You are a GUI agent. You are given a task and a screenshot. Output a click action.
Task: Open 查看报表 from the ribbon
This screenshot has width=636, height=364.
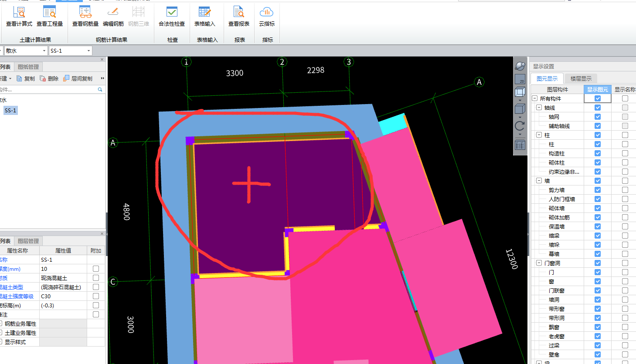[x=239, y=17]
